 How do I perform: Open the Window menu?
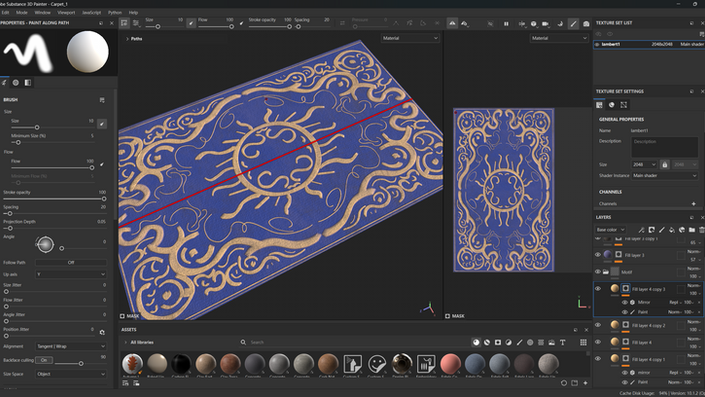pos(43,13)
